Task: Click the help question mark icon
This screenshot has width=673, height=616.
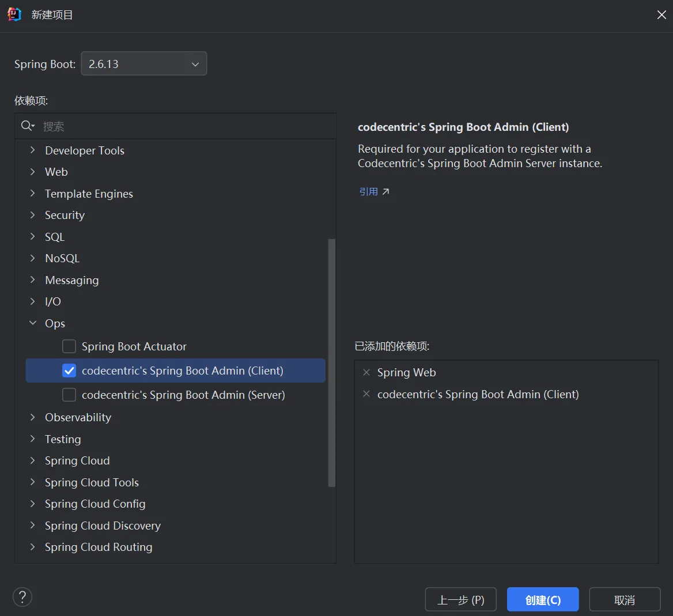Action: coord(22,596)
